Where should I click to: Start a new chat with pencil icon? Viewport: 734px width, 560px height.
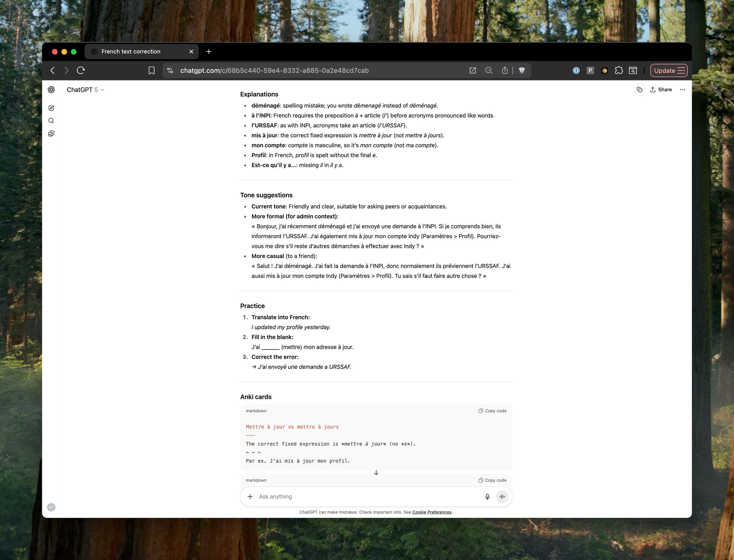[x=51, y=108]
